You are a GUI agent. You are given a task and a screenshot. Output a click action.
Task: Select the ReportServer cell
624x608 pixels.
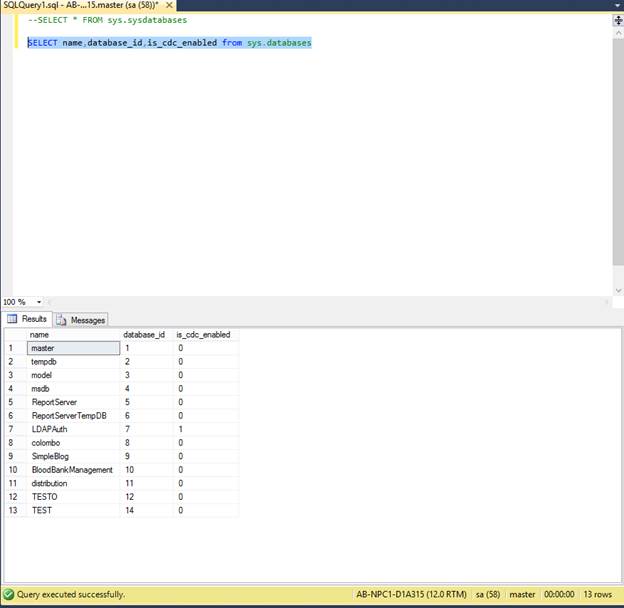[x=73, y=402]
